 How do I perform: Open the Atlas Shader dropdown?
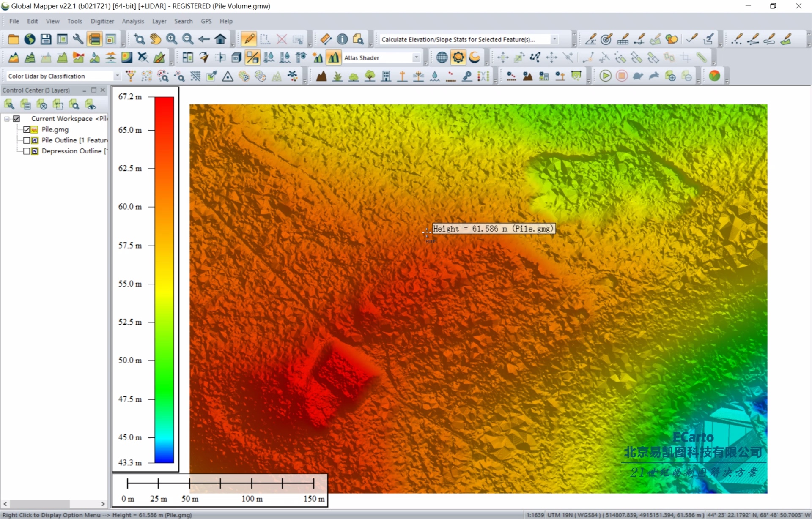coord(416,57)
